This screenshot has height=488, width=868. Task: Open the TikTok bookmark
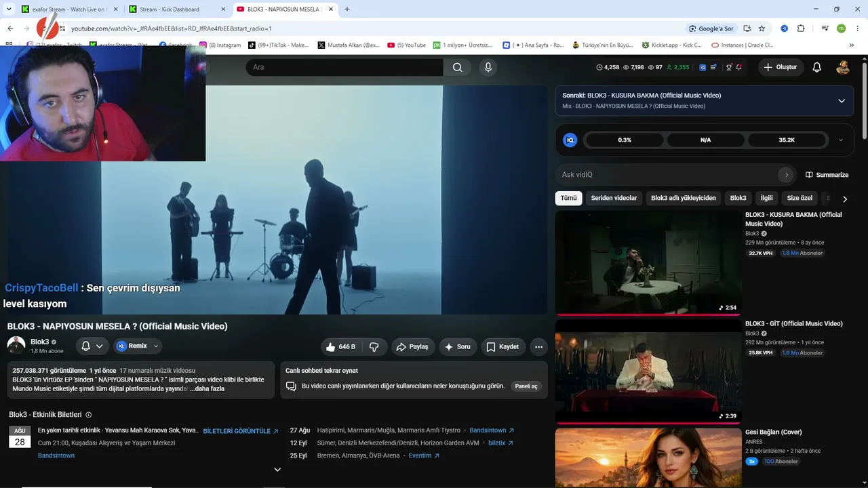tap(278, 45)
